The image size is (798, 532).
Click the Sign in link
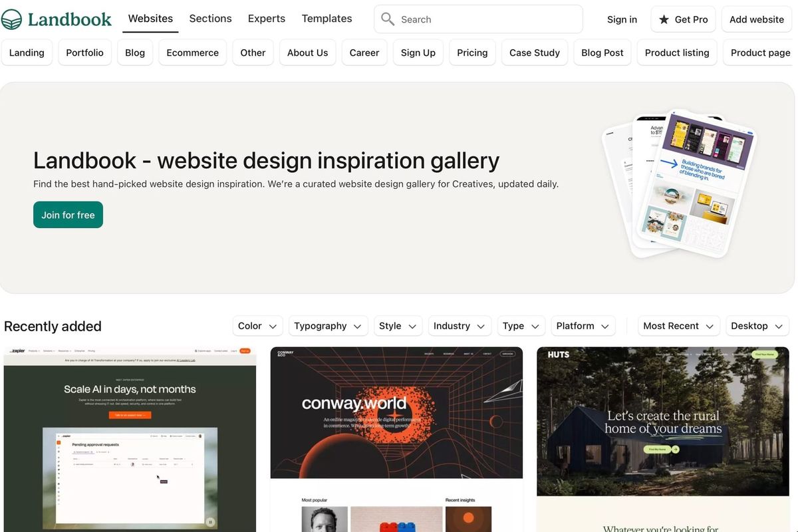pyautogui.click(x=622, y=19)
